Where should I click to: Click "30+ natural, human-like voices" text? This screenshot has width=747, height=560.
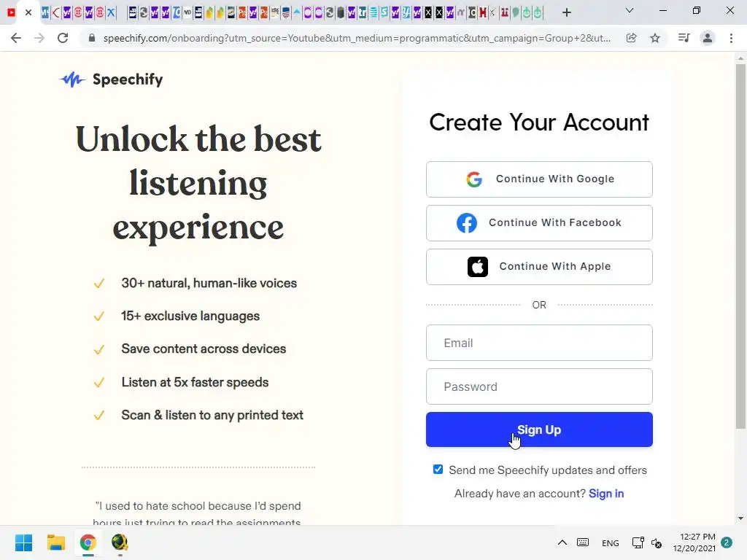(x=209, y=284)
